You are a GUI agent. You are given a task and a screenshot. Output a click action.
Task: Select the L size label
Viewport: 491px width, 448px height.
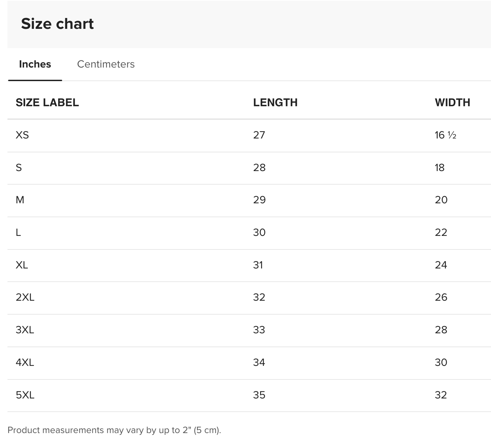coord(18,232)
